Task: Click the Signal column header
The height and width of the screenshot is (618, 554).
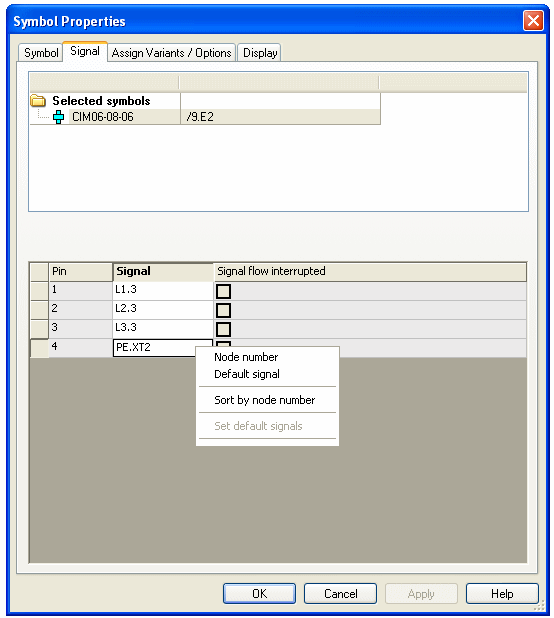Action: [x=163, y=272]
